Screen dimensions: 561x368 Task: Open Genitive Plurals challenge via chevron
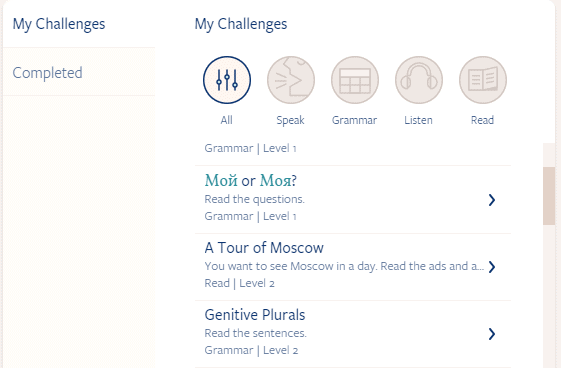492,334
